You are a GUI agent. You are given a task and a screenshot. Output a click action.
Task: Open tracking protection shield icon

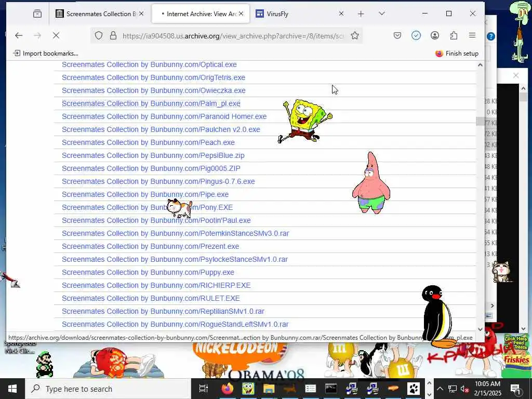pyautogui.click(x=98, y=36)
